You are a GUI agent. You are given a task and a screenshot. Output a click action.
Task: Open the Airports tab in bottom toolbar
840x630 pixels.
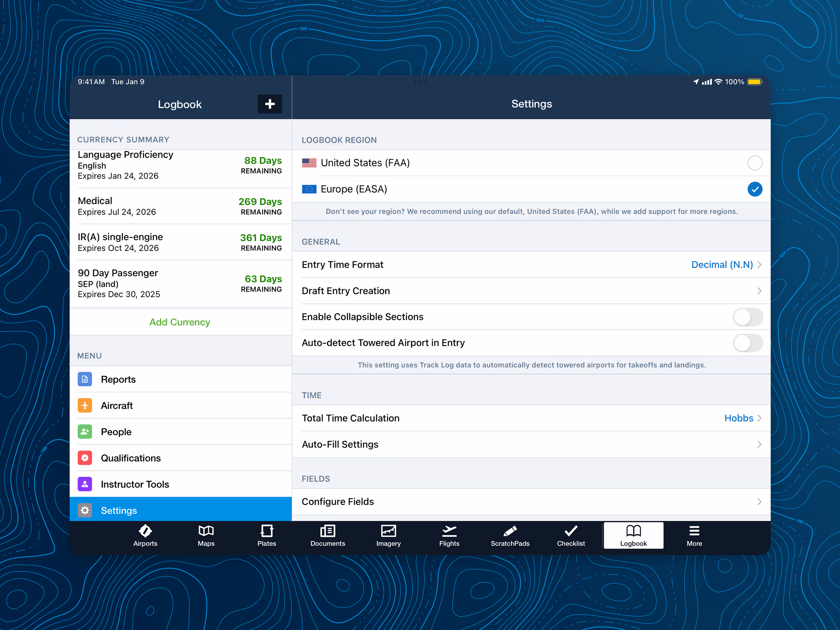pos(145,536)
